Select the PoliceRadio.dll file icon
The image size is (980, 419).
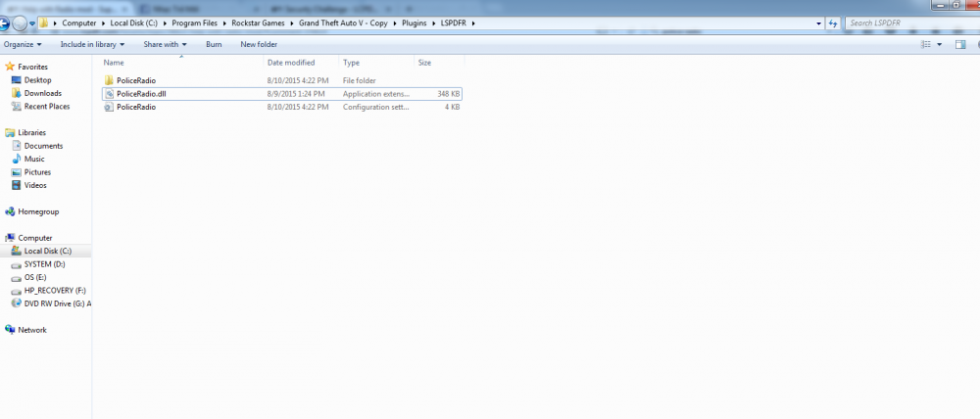pyautogui.click(x=109, y=94)
